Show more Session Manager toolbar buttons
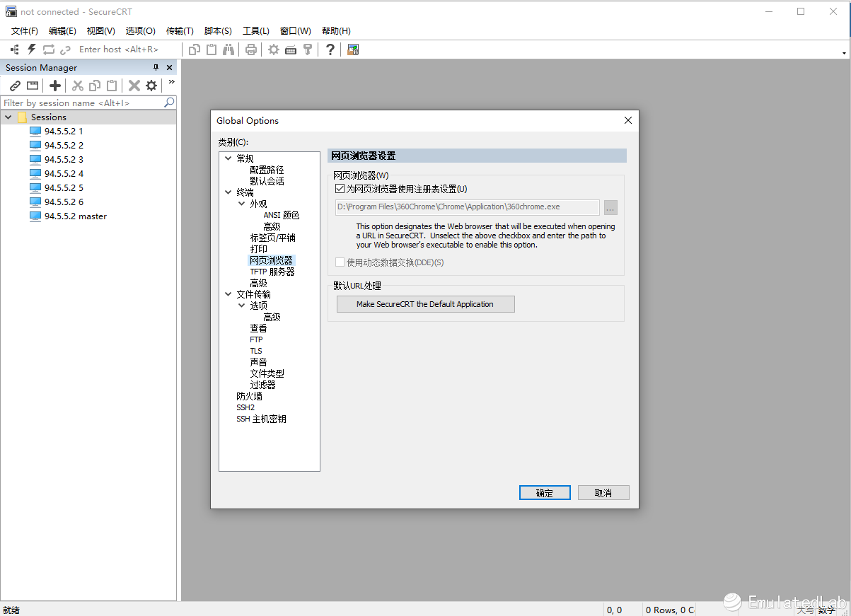Viewport: 851px width, 616px height. point(171,82)
